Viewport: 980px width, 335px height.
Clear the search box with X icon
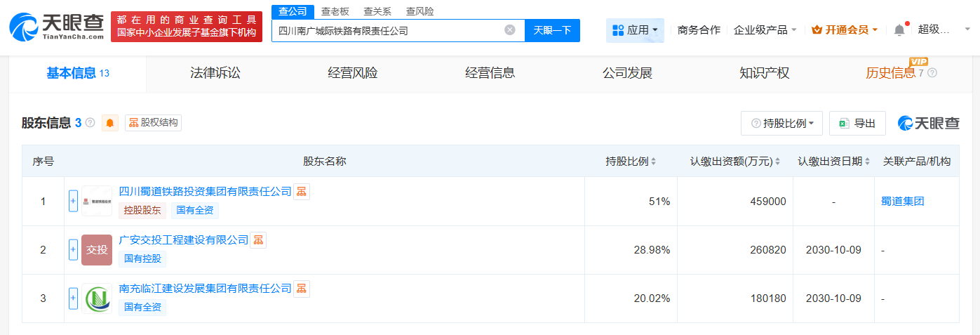tap(510, 30)
